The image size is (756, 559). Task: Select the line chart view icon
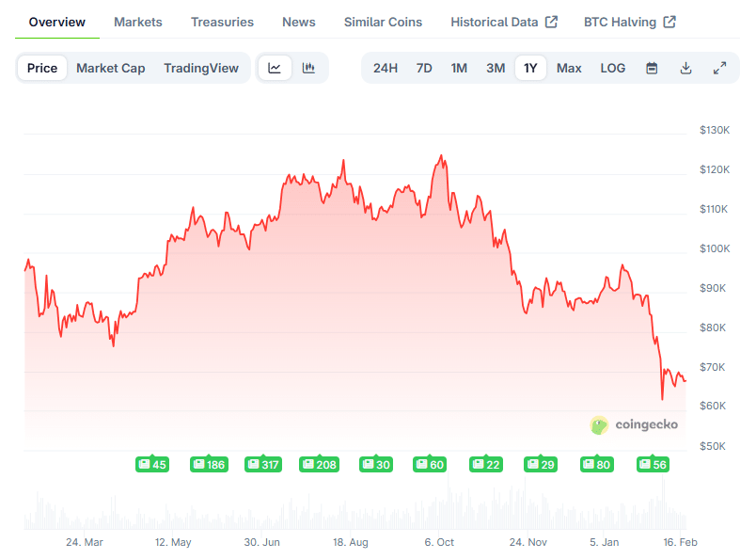point(274,67)
